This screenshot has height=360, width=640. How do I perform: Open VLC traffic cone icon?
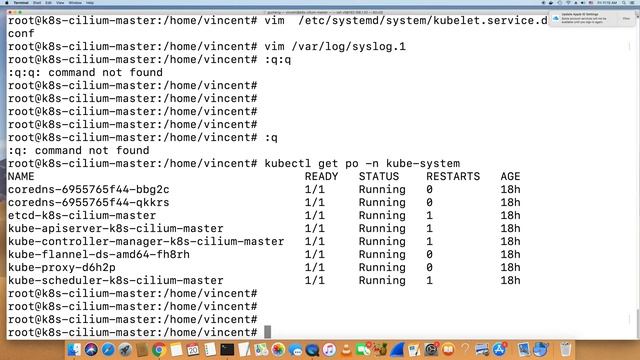pyautogui.click(x=346, y=349)
